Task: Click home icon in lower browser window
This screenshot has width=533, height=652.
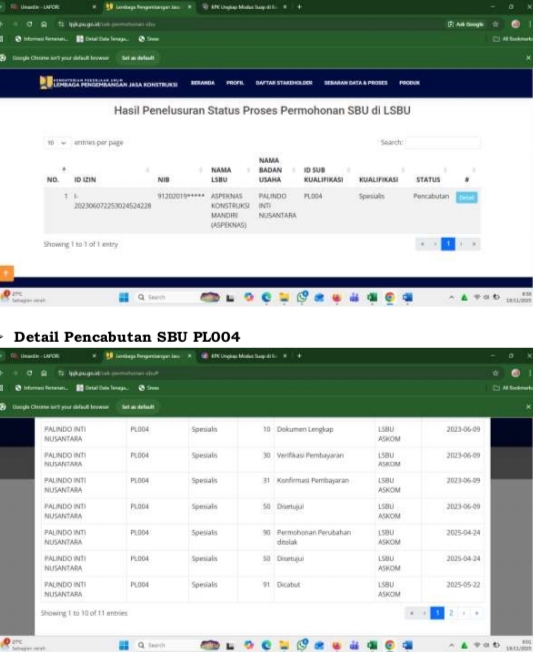Action: [44, 373]
